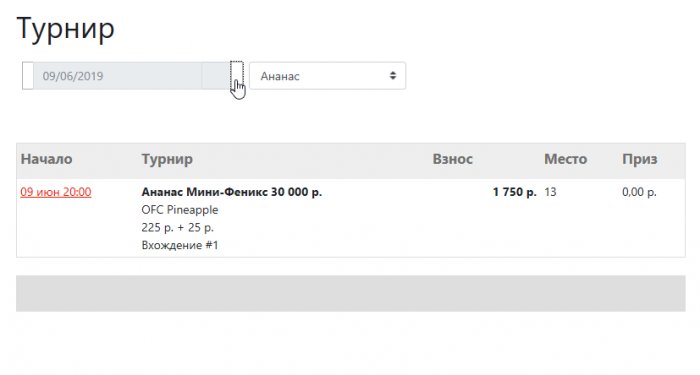Click the gray right segment of date field
This screenshot has width=700, height=375.
215,76
